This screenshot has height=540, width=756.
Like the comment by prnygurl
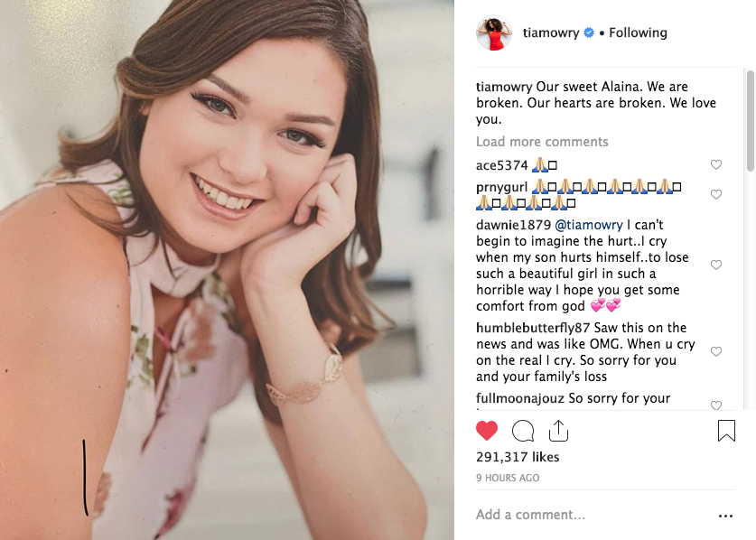(x=716, y=195)
